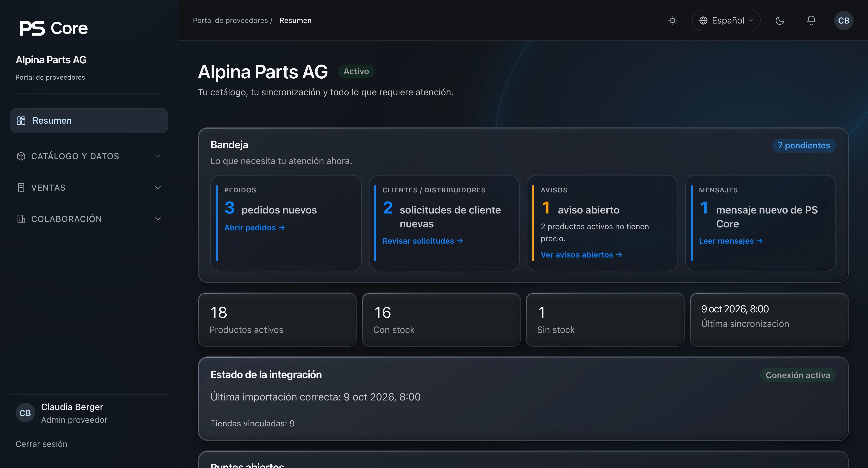Open the VENTAS menu
Image resolution: width=868 pixels, height=468 pixels.
[x=89, y=188]
